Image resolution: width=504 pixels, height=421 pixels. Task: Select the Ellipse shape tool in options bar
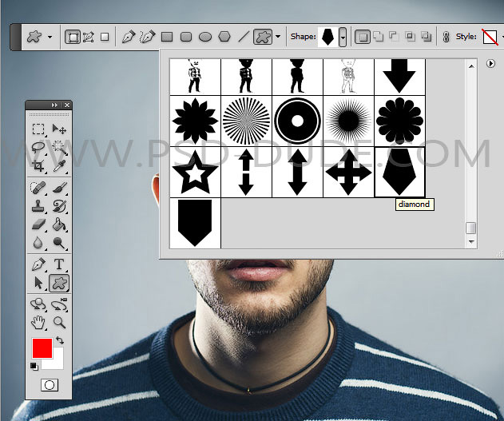pos(205,37)
